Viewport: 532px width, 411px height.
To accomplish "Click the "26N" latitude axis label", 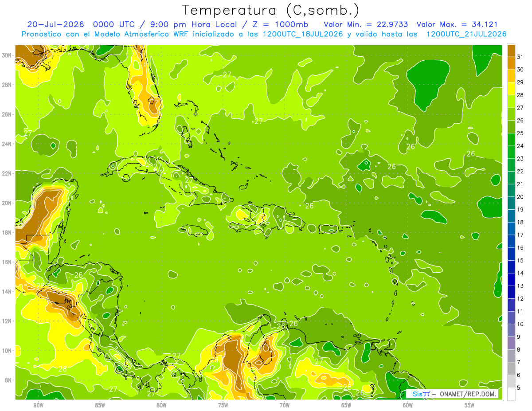I will (7, 114).
